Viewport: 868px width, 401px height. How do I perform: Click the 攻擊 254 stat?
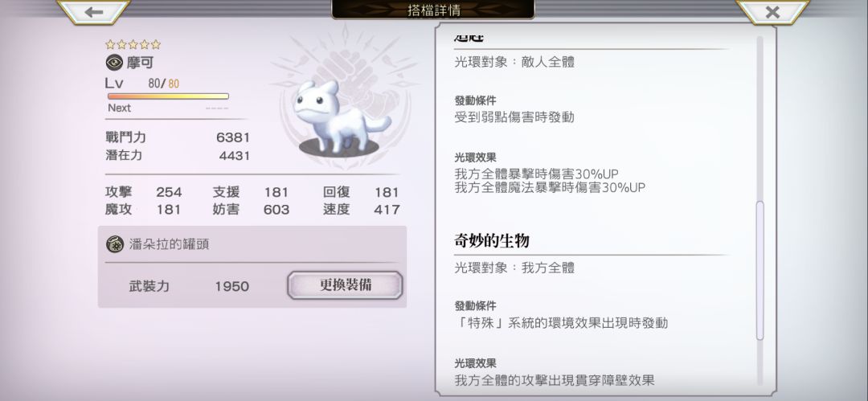pyautogui.click(x=143, y=192)
